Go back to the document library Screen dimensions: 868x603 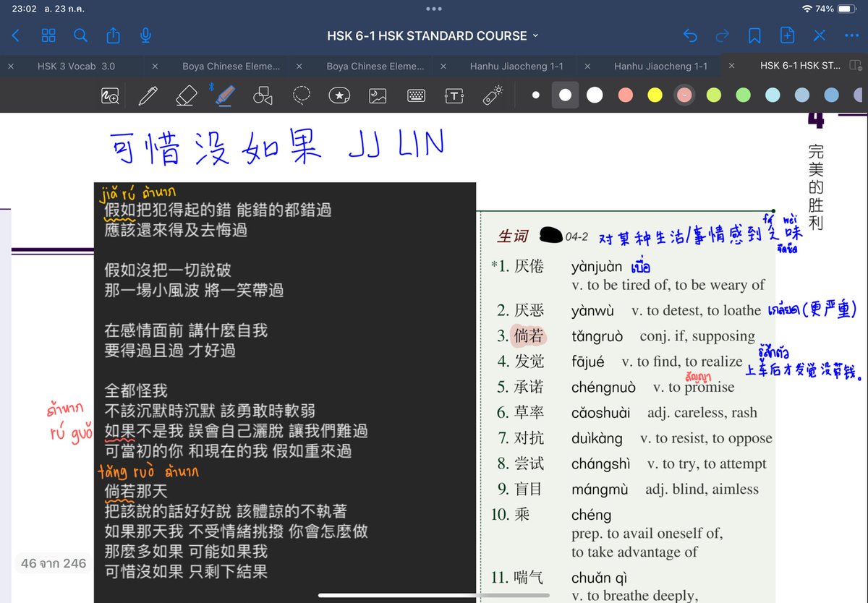[x=16, y=35]
